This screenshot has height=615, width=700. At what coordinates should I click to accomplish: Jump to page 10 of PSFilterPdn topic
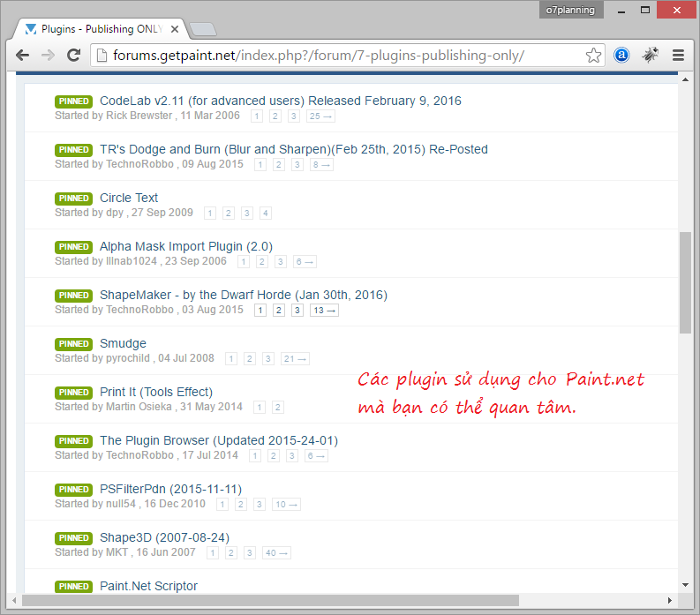(x=286, y=505)
